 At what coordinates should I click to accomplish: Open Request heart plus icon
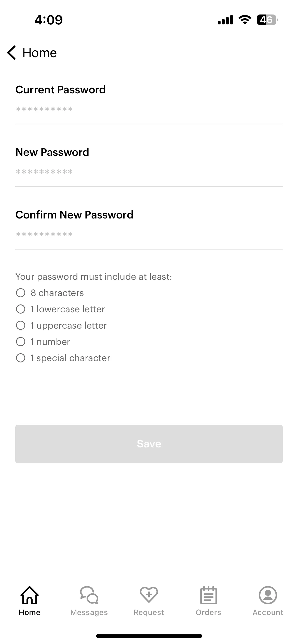point(149,595)
